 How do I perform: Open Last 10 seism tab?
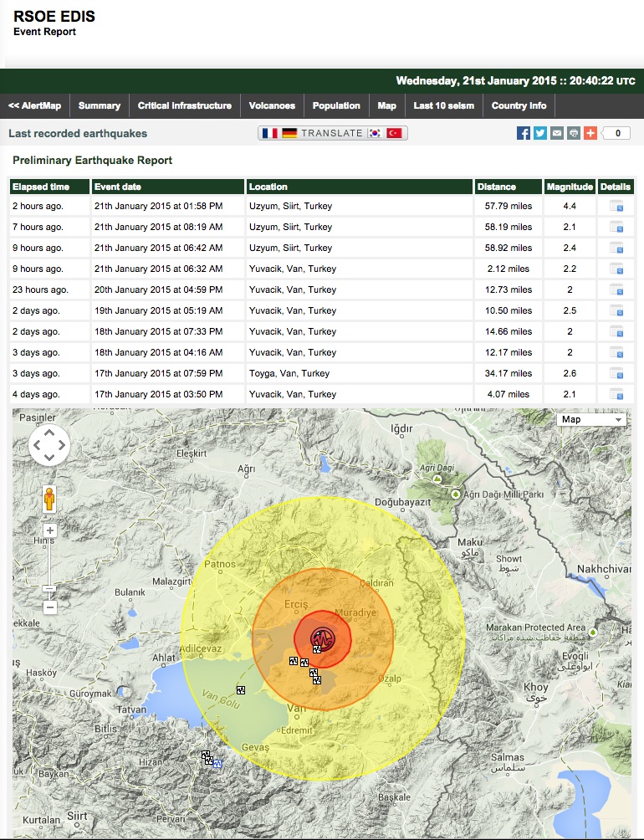pyautogui.click(x=444, y=105)
